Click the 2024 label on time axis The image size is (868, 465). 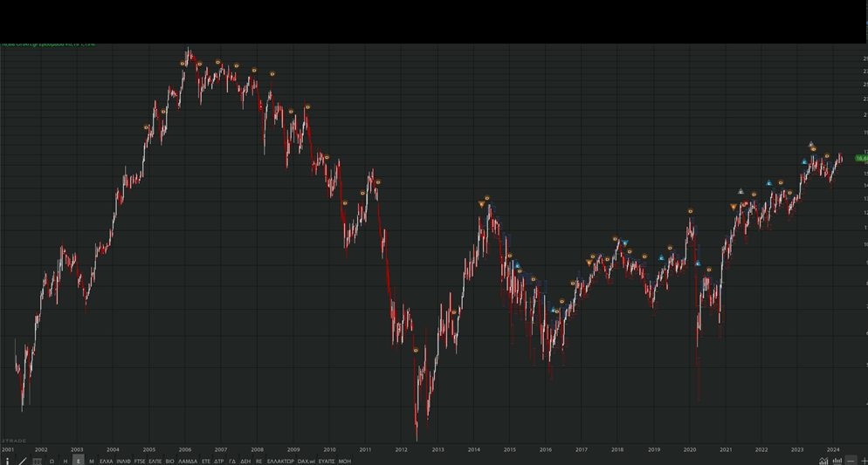coord(832,449)
